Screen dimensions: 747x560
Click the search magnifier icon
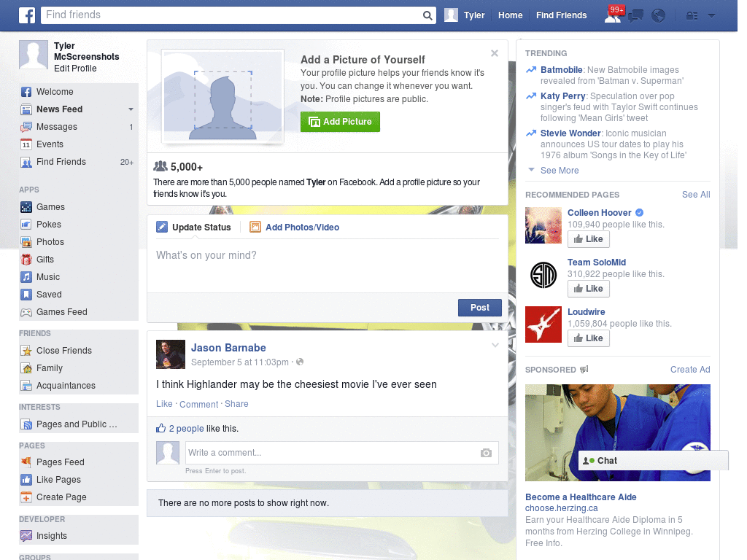[427, 15]
